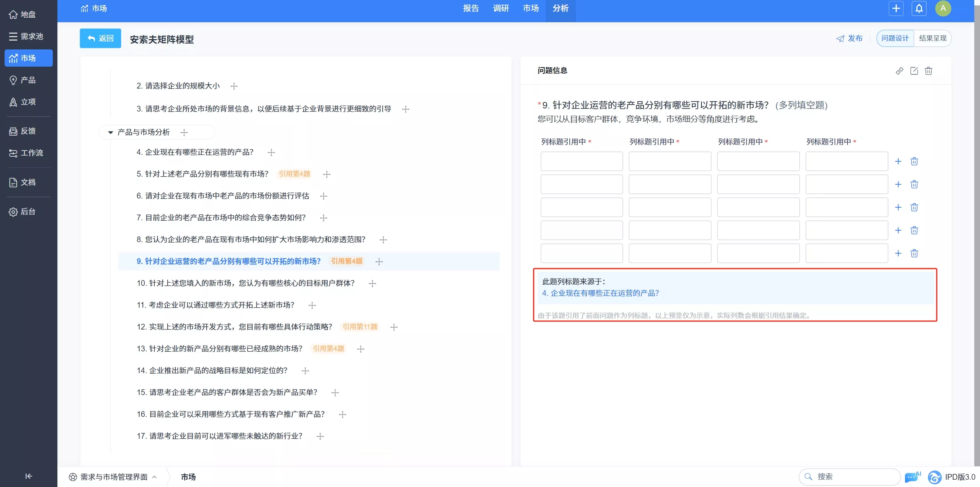Select question 3 about 市场的背景信息
The width and height of the screenshot is (980, 487).
tap(264, 109)
